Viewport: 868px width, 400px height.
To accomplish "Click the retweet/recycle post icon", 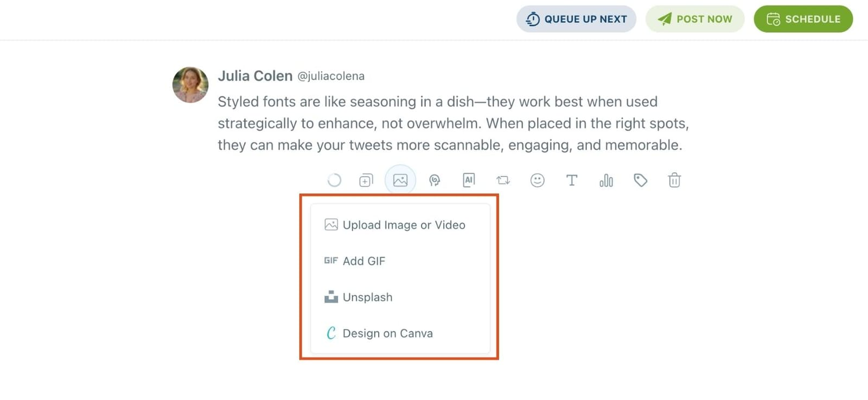I will point(503,180).
